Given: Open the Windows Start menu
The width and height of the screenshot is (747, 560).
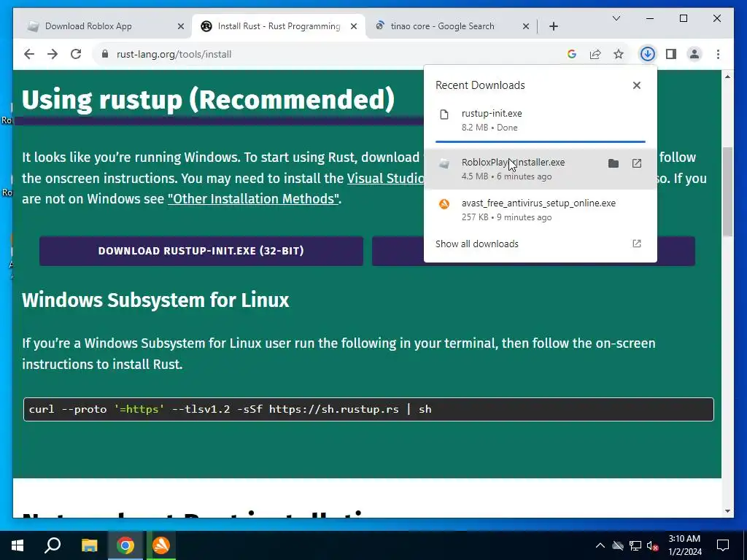Looking at the screenshot, I should pyautogui.click(x=18, y=545).
